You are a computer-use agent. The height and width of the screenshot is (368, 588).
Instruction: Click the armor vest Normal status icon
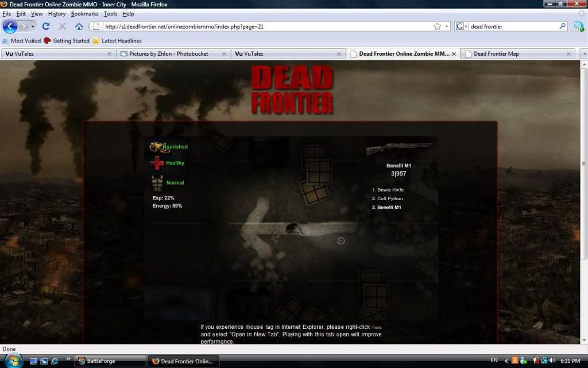(157, 183)
